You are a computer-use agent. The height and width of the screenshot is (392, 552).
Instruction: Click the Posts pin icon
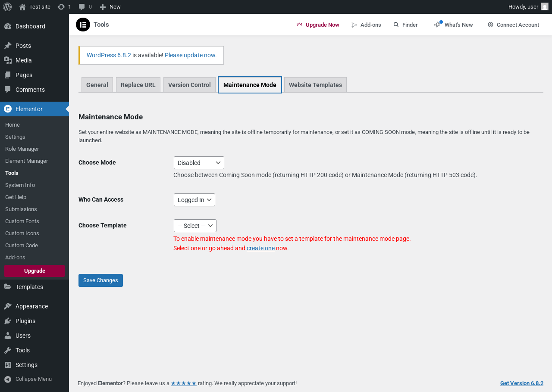click(x=8, y=46)
